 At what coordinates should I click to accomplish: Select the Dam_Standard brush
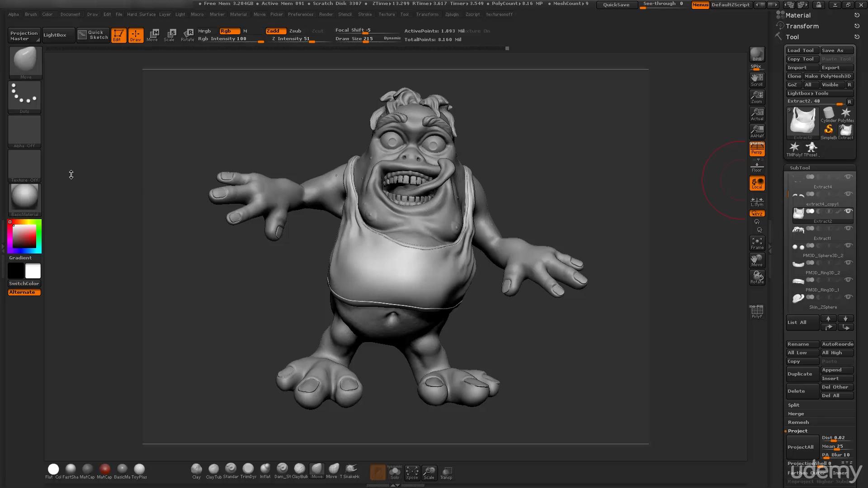coord(283,471)
